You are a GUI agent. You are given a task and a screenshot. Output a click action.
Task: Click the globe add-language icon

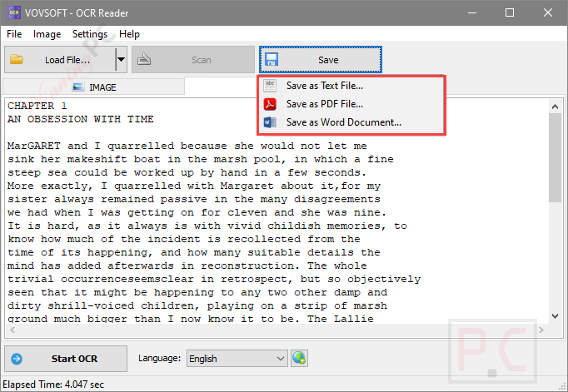click(x=299, y=359)
